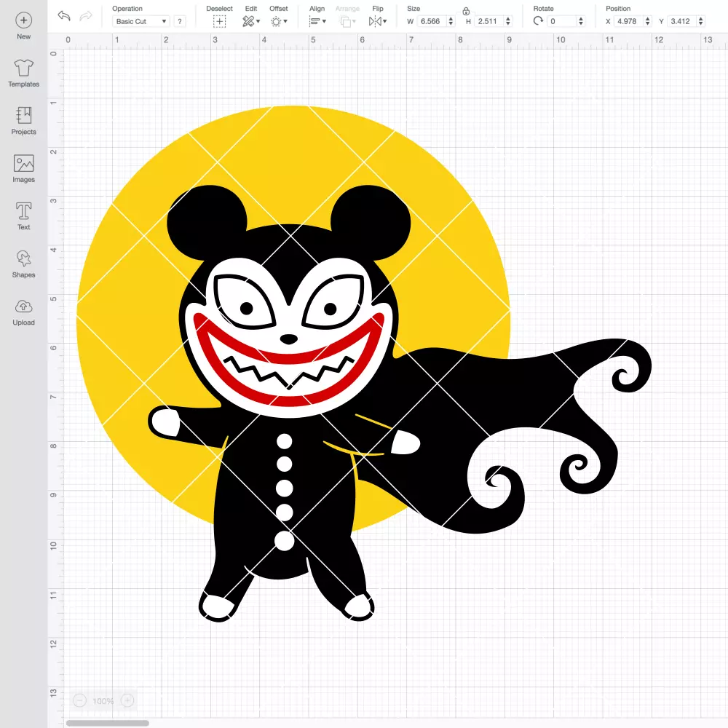Open the Projects panel
This screenshot has width=728, height=728.
click(24, 121)
